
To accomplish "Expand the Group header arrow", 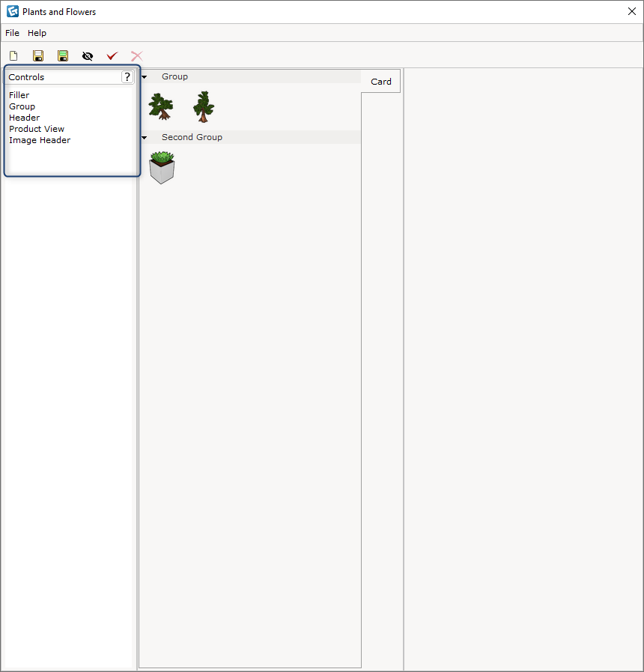I will [x=144, y=76].
